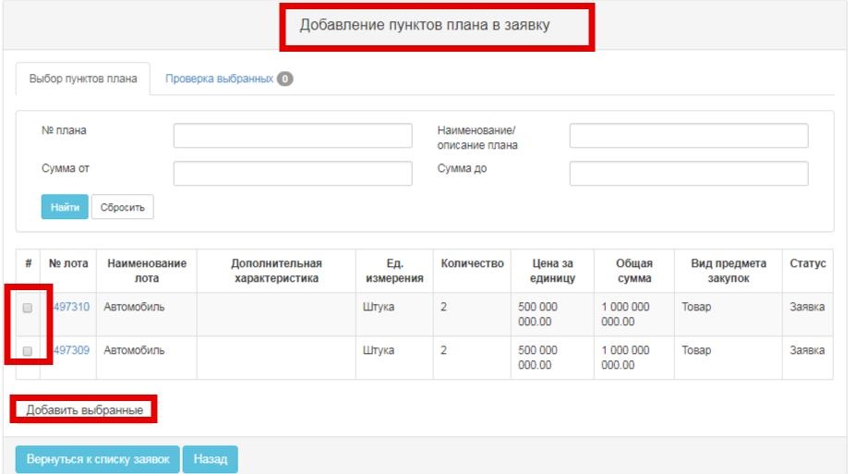
Task: Click Штука unit in lot 497310 row
Action: click(379, 307)
